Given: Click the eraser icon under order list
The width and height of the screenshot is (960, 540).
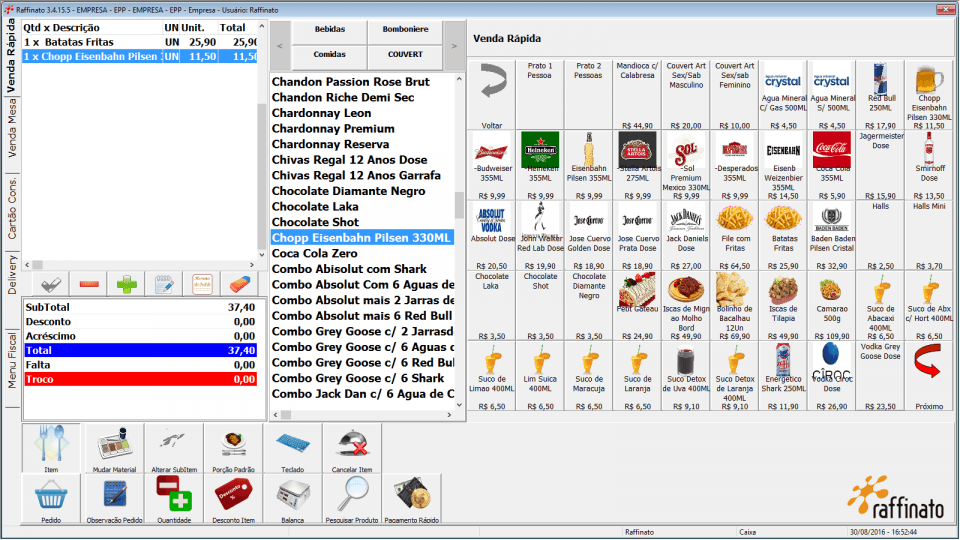Looking at the screenshot, I should (x=240, y=284).
